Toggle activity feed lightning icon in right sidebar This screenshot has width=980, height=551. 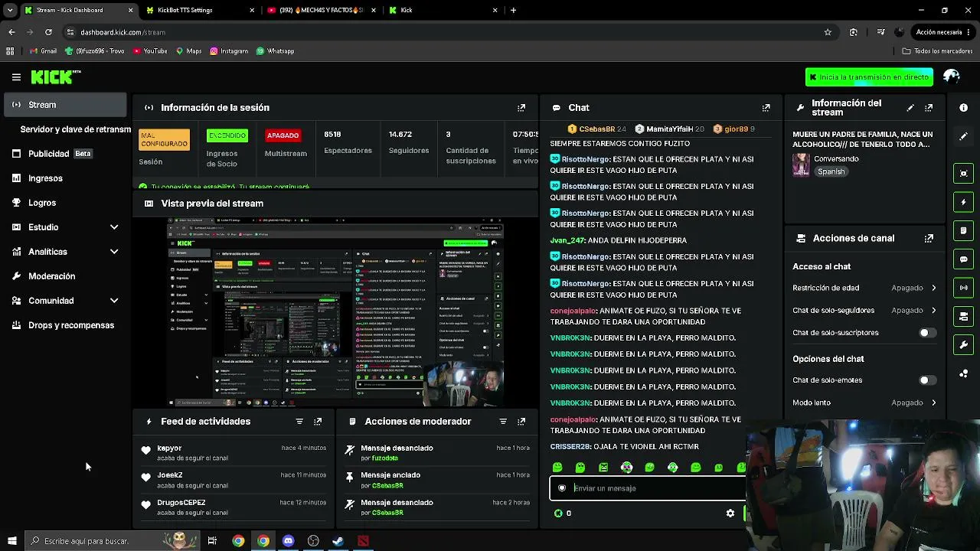964,202
